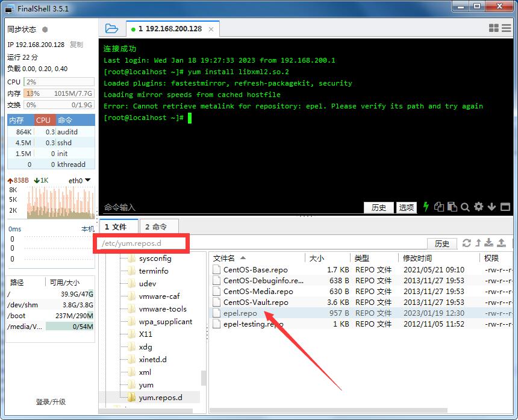Toggle fullscreen terminal window icon

tap(505, 207)
